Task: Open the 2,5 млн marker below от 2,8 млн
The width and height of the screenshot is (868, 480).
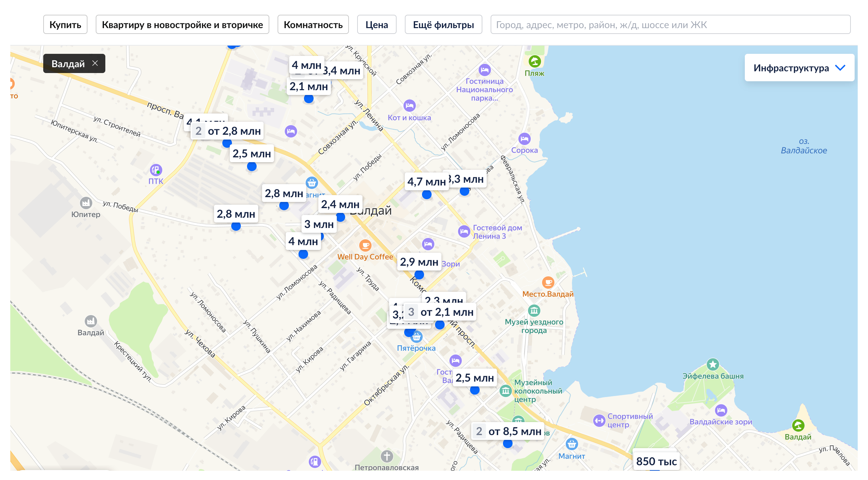Action: pyautogui.click(x=251, y=154)
